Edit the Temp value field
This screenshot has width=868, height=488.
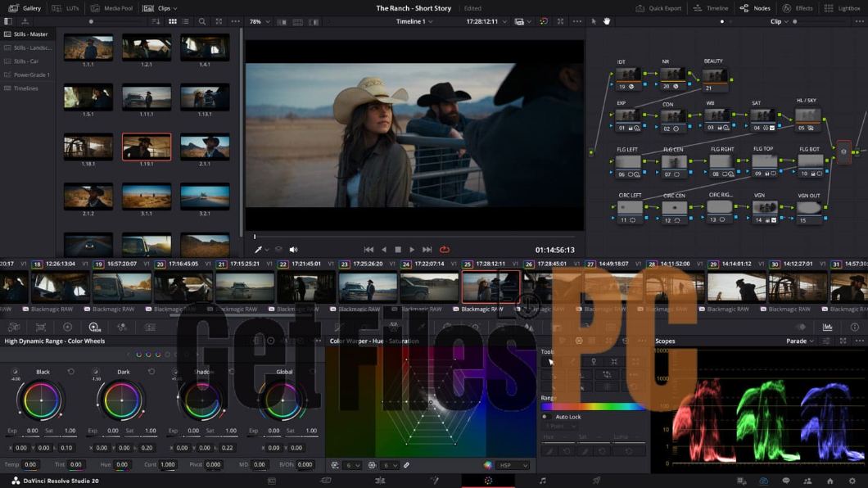(x=30, y=465)
